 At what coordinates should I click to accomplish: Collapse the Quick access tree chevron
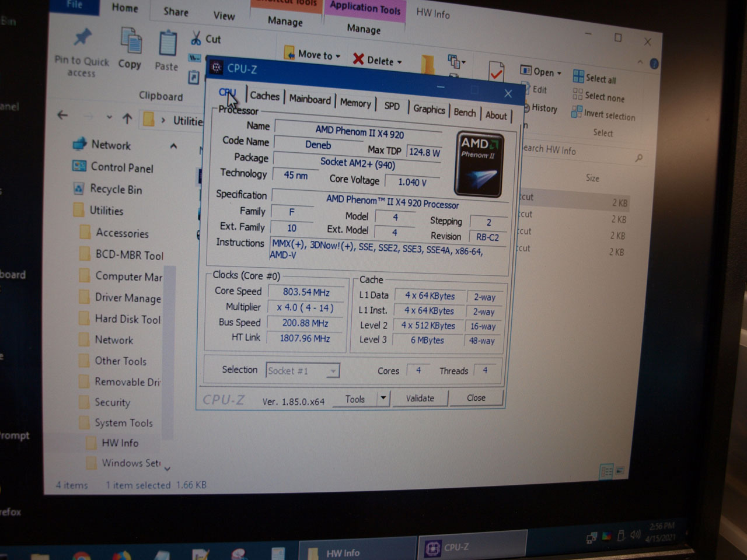(173, 146)
